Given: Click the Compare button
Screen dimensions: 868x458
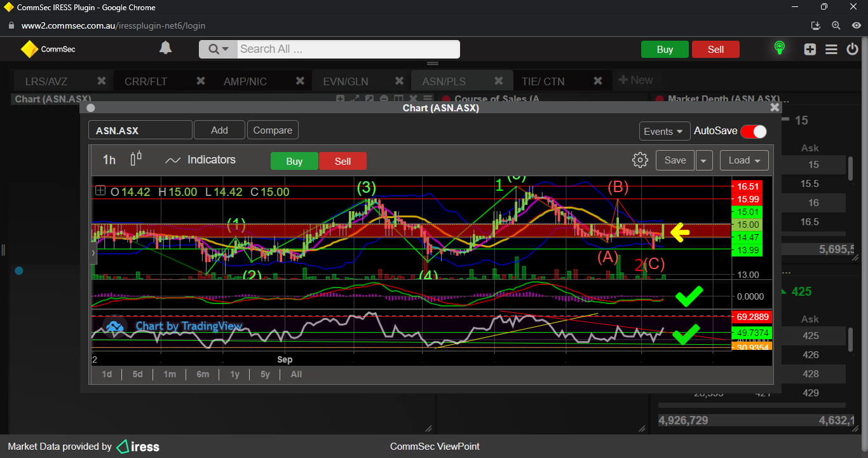Looking at the screenshot, I should 273,130.
